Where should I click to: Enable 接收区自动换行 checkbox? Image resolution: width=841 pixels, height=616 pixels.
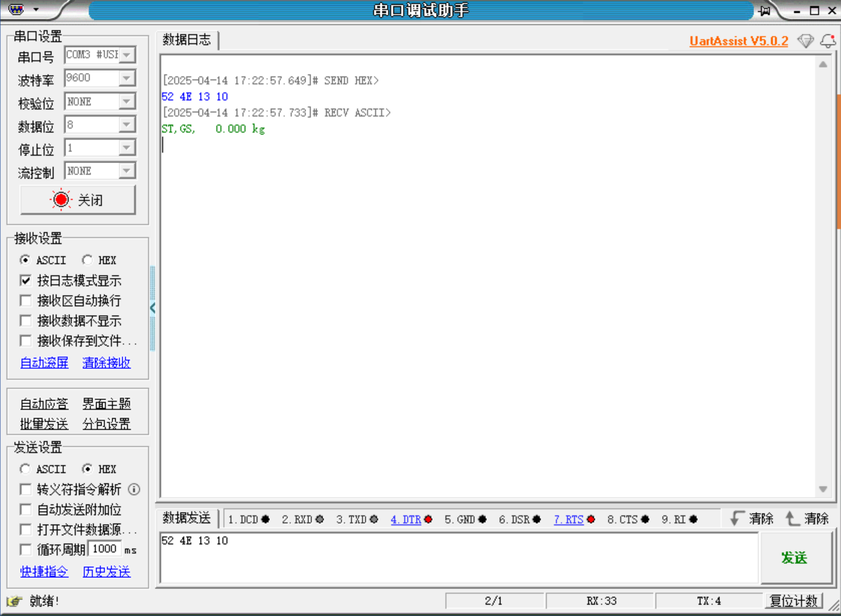tap(26, 301)
